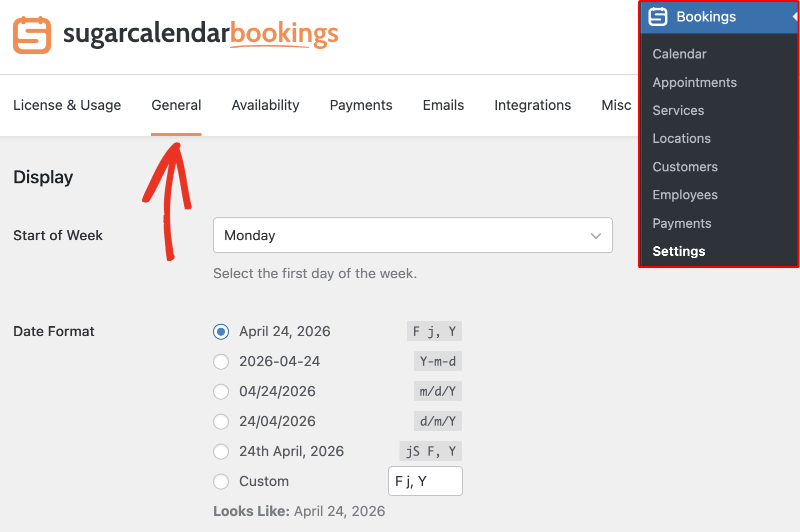Switch to the License & Usage tab

tap(67, 105)
